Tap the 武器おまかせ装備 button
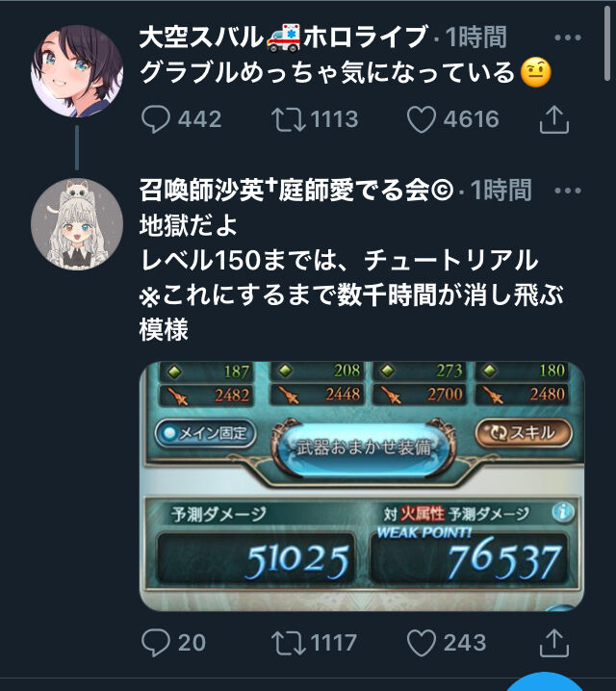The image size is (616, 691). [x=364, y=448]
